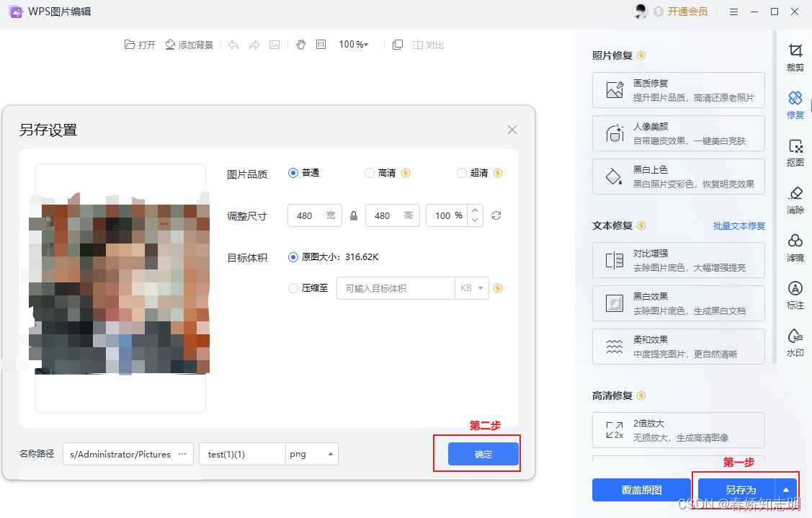Screen dimensions: 812x518
Task: Click the 打开 open file toolbar item
Action: tap(140, 45)
